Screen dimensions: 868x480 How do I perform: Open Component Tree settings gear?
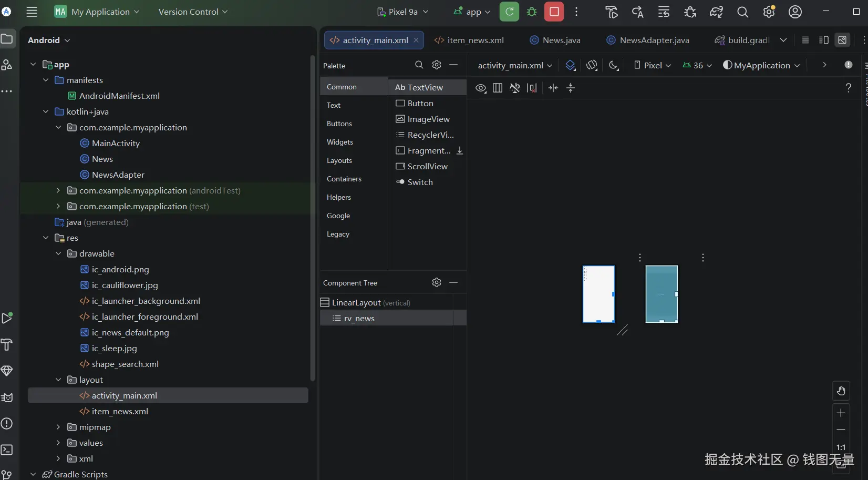click(437, 282)
